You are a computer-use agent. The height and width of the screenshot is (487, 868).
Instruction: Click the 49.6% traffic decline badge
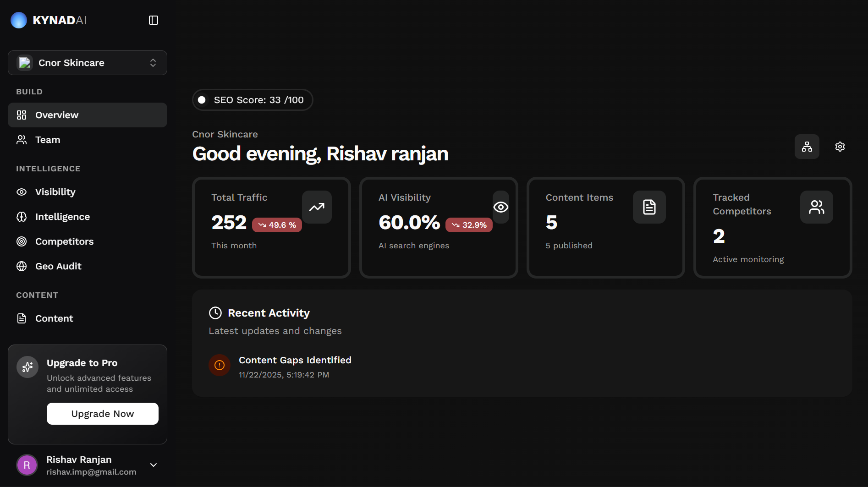click(x=277, y=224)
